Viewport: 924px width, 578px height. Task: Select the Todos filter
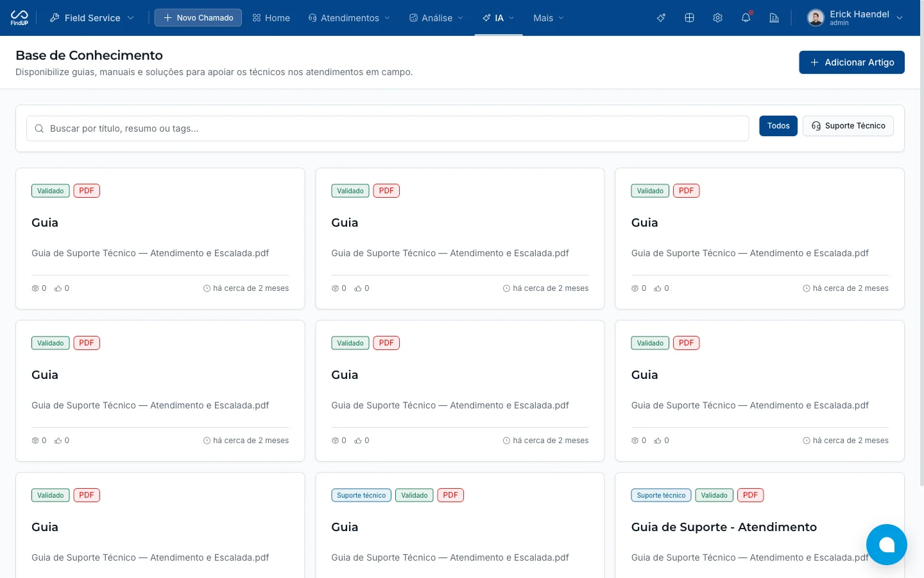coord(778,126)
